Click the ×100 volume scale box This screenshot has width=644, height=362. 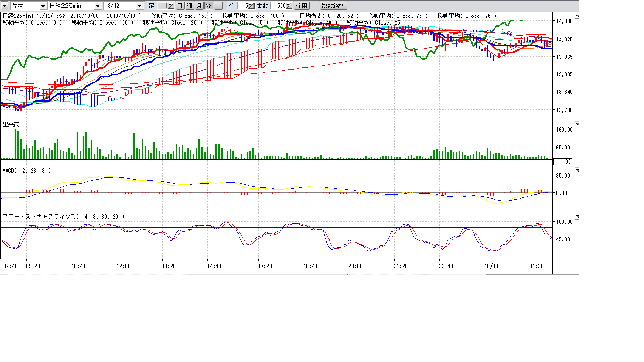coord(563,162)
